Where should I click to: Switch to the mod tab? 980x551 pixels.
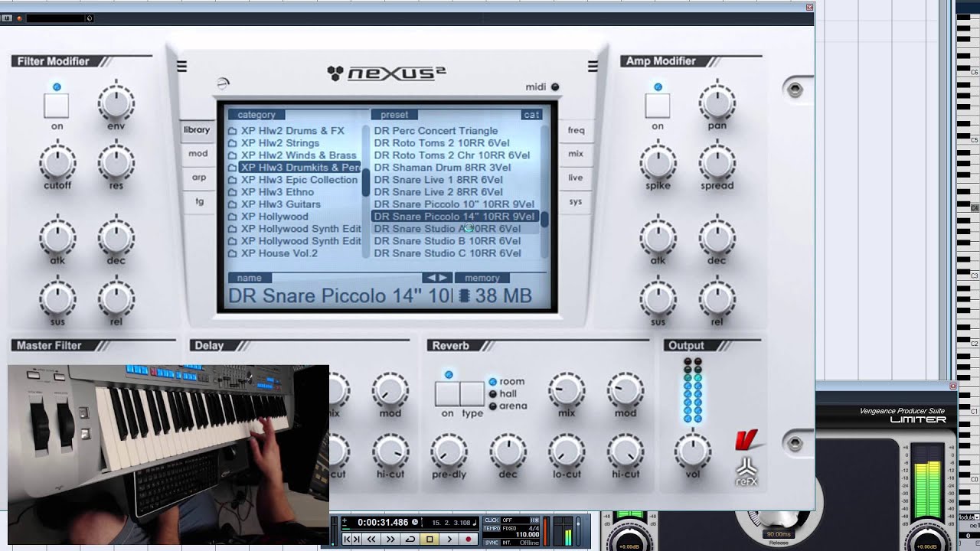point(198,154)
